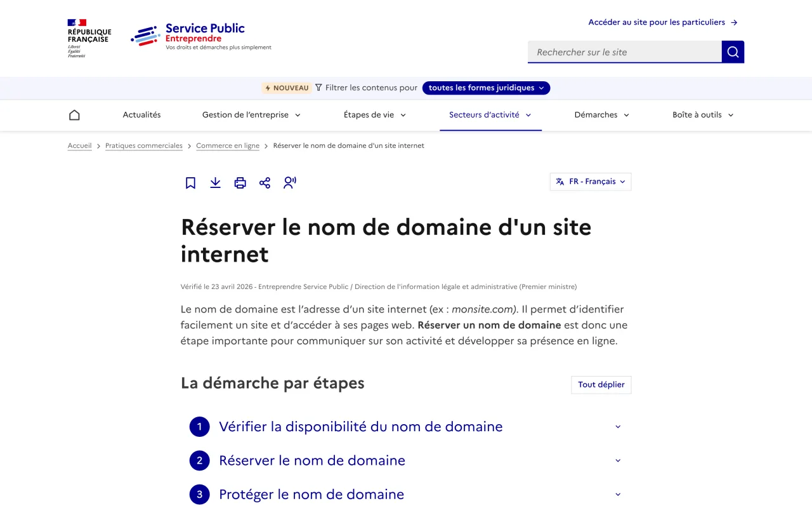Click the République Française emblem
Viewport: 812px width, 508px height.
click(x=89, y=38)
